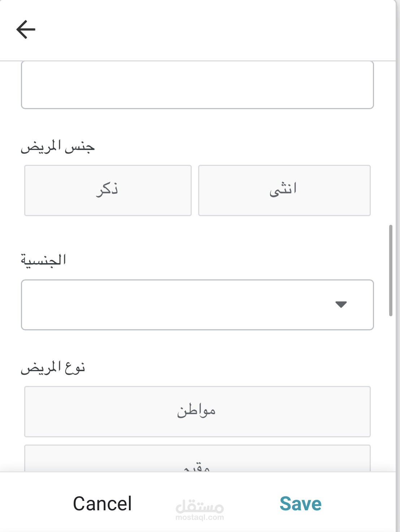Click the mostaql.com watermark text

pos(200,518)
